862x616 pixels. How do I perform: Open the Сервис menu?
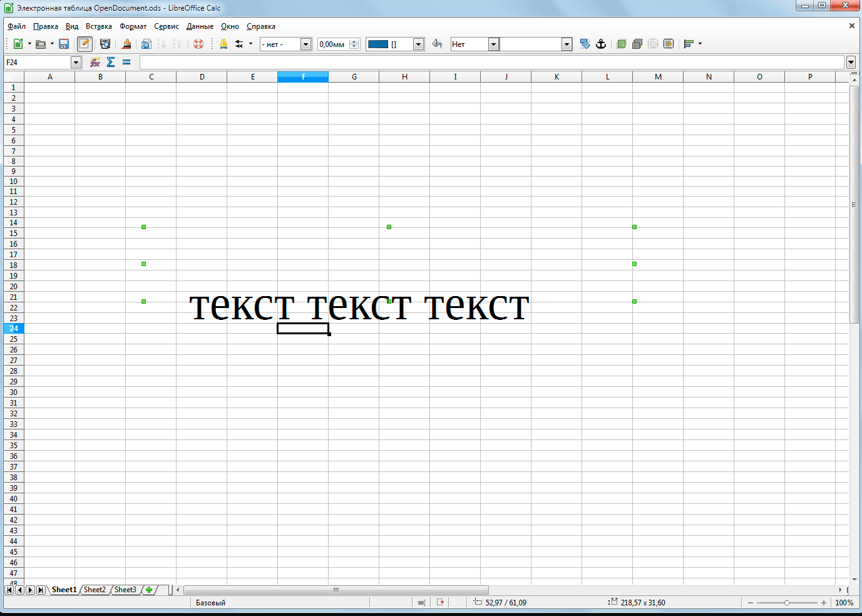coord(167,26)
